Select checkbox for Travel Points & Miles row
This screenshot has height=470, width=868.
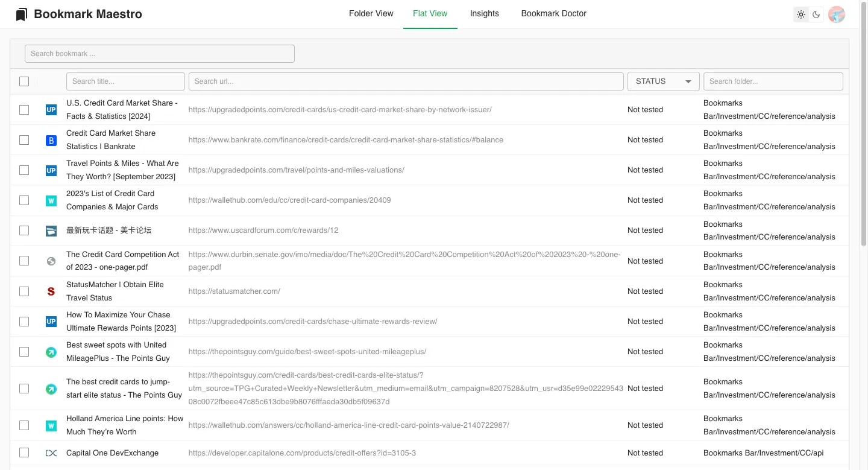[x=24, y=170]
